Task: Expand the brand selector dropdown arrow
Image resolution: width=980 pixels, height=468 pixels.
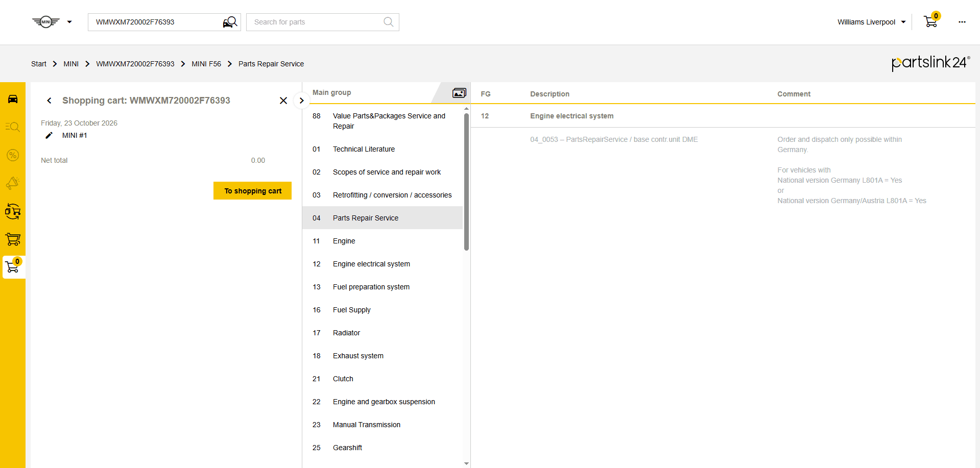Action: [69, 22]
